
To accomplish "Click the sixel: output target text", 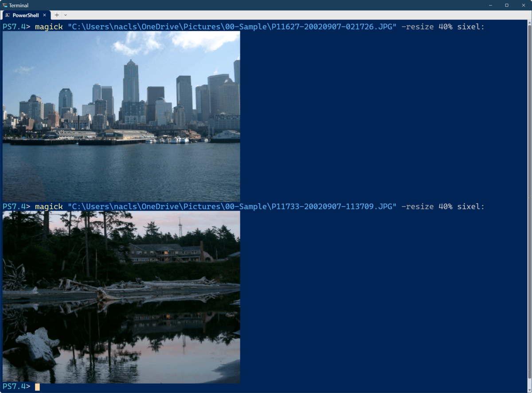I will tap(471, 27).
